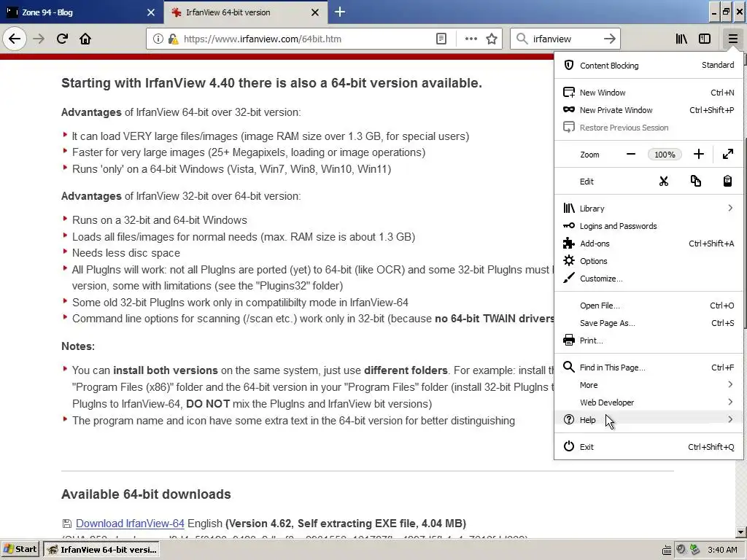Toggle reader view icon in address bar
The image size is (747, 560).
pos(441,39)
